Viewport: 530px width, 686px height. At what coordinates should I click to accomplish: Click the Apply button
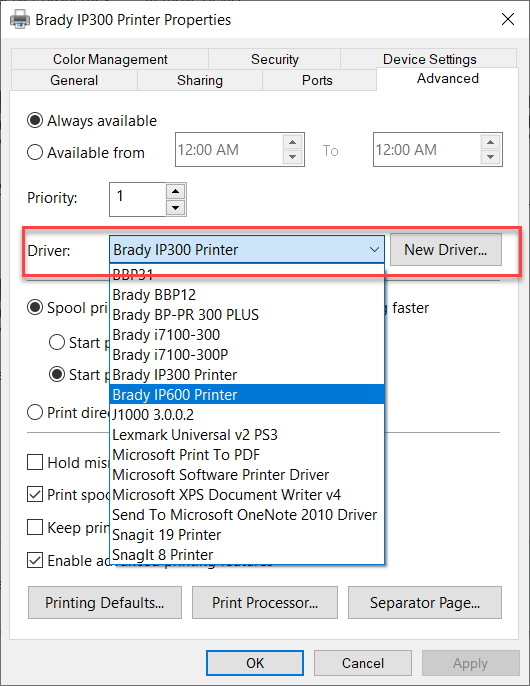(x=470, y=663)
